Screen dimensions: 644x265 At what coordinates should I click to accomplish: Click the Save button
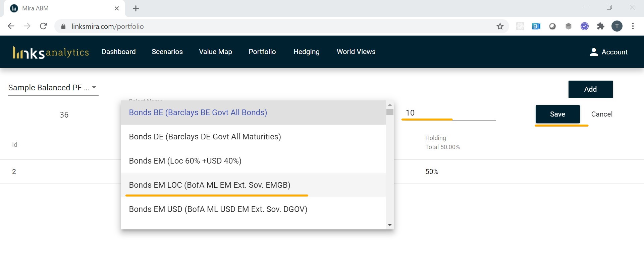tap(557, 114)
